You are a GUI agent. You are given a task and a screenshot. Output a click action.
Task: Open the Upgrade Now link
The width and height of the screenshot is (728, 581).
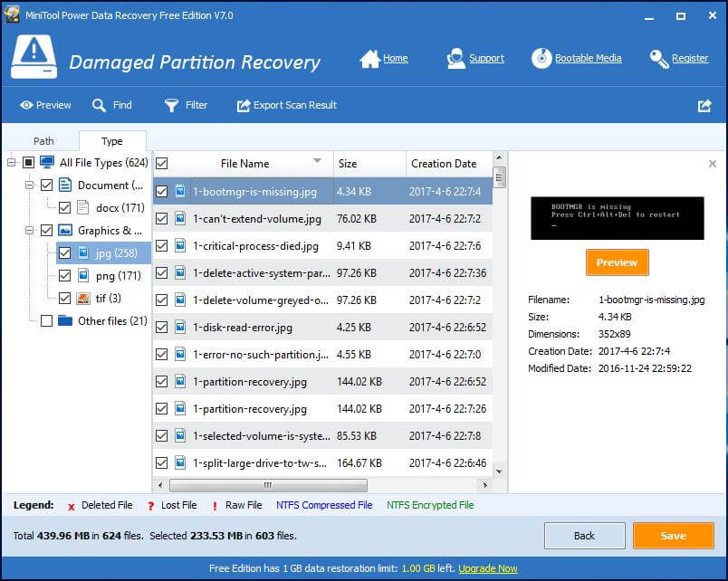point(488,568)
